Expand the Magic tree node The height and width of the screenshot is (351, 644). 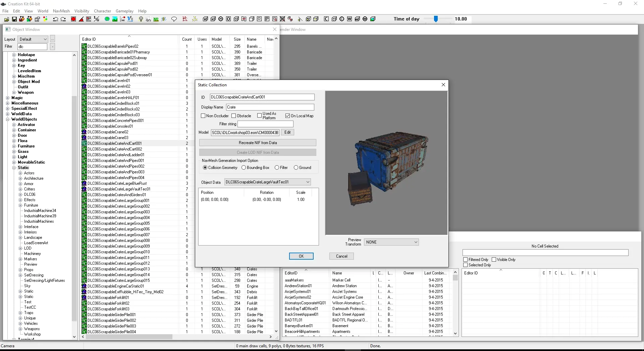(x=8, y=98)
